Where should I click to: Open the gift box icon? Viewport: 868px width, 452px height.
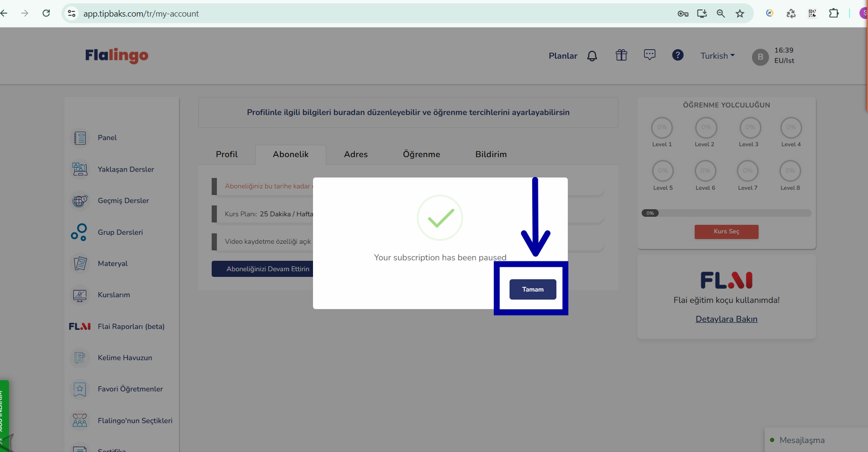(621, 55)
